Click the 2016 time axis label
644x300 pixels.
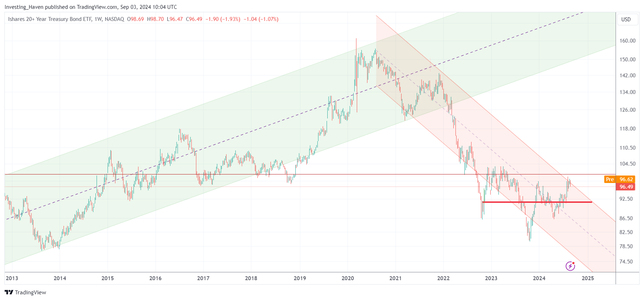(155, 278)
